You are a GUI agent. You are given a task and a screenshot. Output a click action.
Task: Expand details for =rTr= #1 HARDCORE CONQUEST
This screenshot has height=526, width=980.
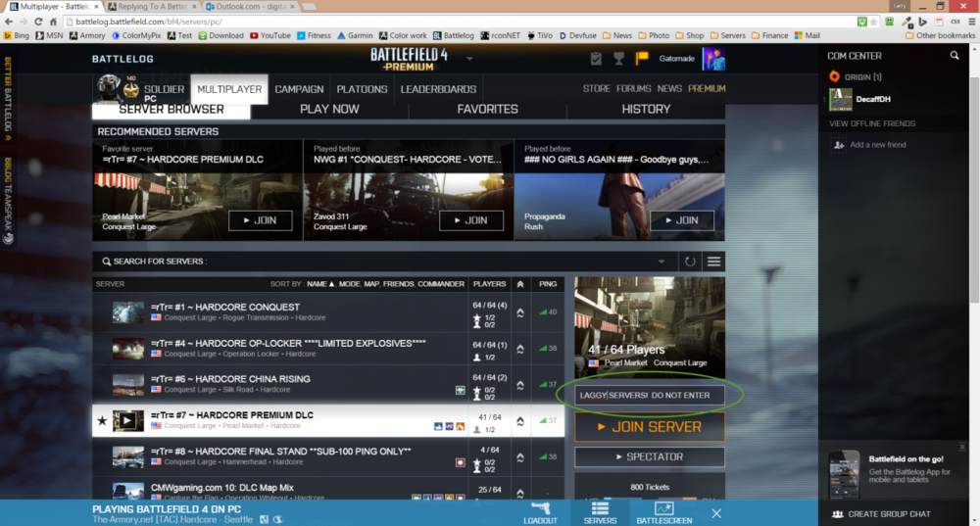tap(519, 312)
